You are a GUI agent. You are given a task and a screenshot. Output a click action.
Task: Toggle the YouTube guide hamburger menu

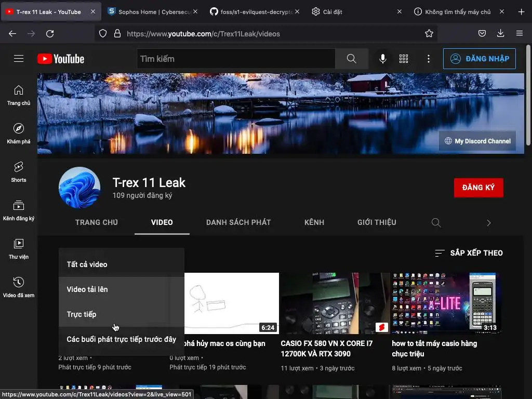coord(19,59)
